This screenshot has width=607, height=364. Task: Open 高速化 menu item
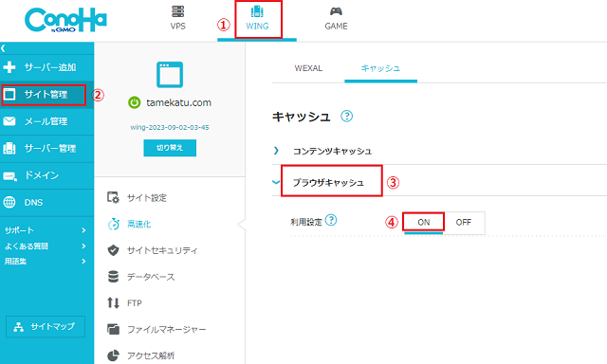139,224
